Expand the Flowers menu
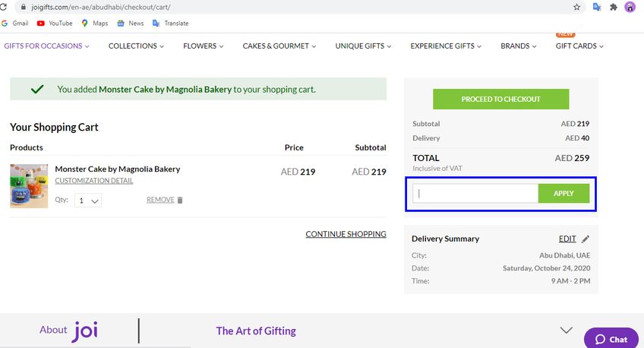This screenshot has height=348, width=644. [x=204, y=46]
